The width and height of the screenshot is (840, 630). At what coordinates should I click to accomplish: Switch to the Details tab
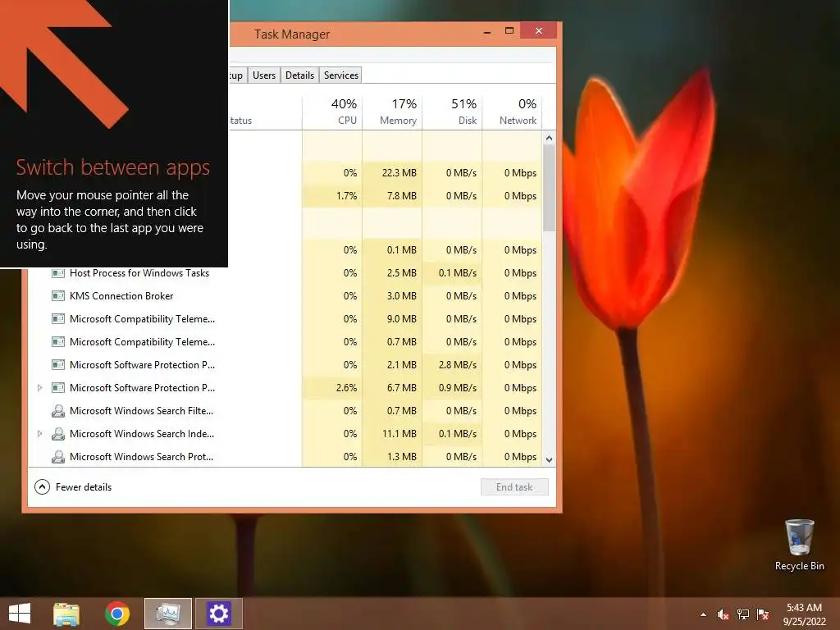[299, 75]
